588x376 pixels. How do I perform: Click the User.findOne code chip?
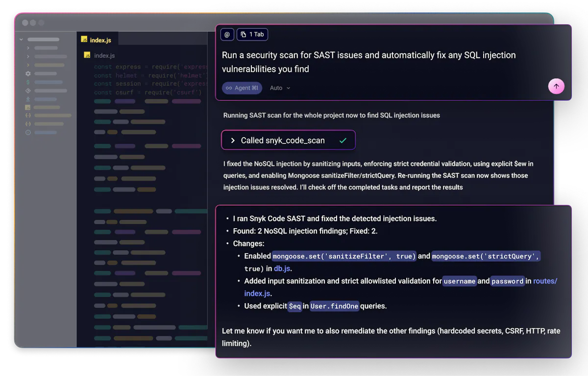[x=334, y=306]
